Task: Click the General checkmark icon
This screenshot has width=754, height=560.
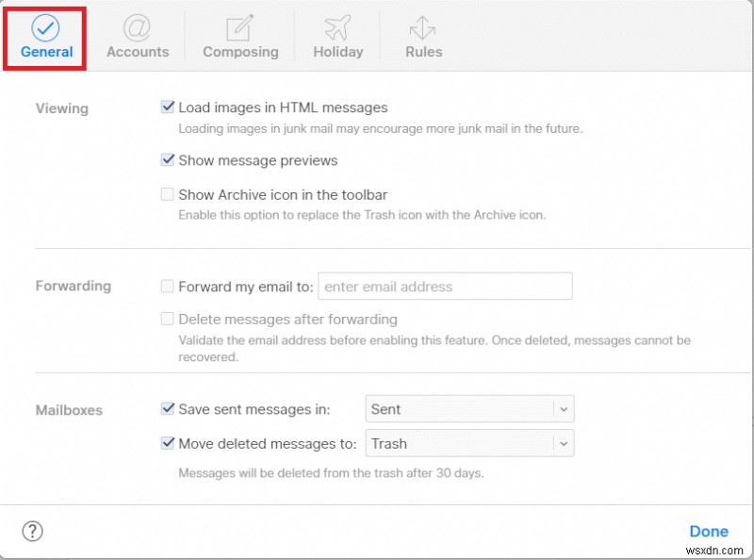Action: point(44,27)
